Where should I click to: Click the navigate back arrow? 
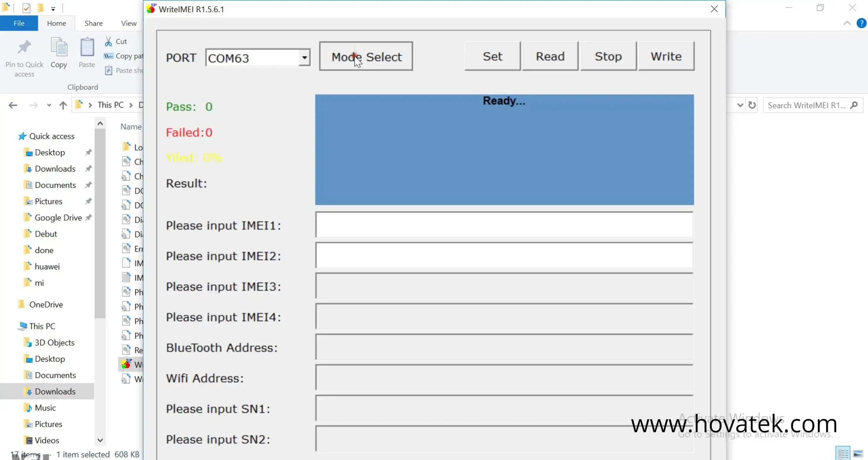13,105
